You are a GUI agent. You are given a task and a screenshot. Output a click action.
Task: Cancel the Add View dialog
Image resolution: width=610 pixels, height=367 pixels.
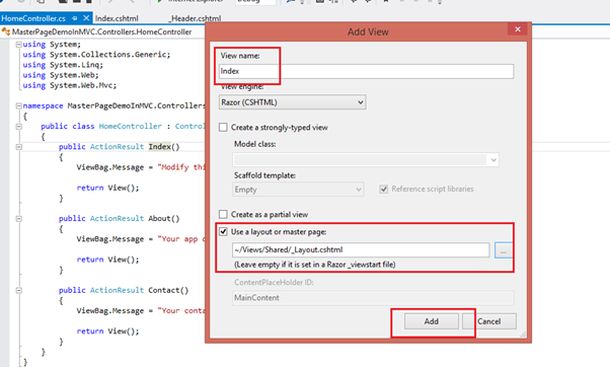point(489,321)
